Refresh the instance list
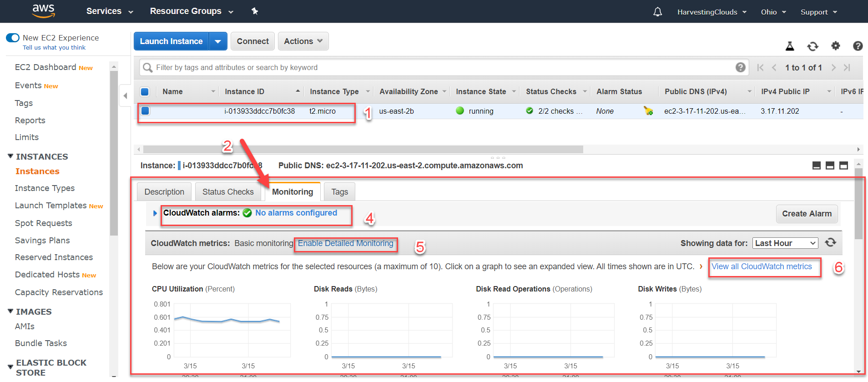 coord(812,46)
